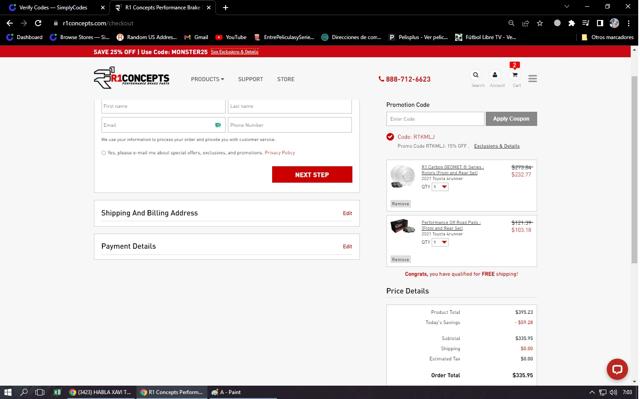Toggle the Chrome side panel
Image resolution: width=640 pixels, height=399 pixels.
coord(600,23)
